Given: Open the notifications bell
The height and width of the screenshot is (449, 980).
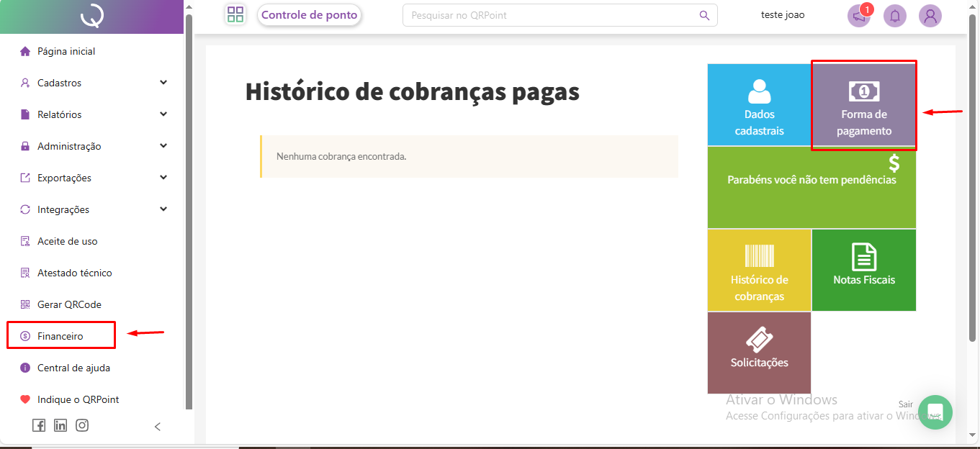Looking at the screenshot, I should [x=895, y=16].
